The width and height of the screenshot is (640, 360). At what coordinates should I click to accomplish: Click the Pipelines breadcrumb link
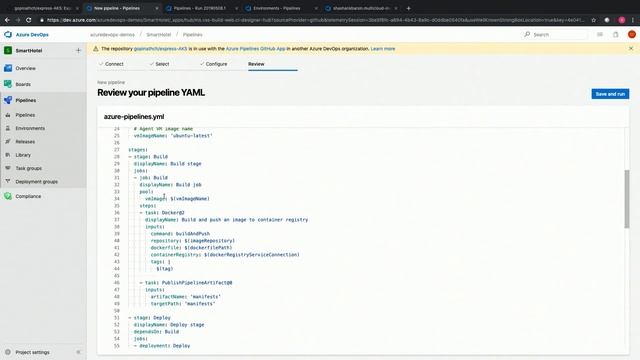(192, 35)
